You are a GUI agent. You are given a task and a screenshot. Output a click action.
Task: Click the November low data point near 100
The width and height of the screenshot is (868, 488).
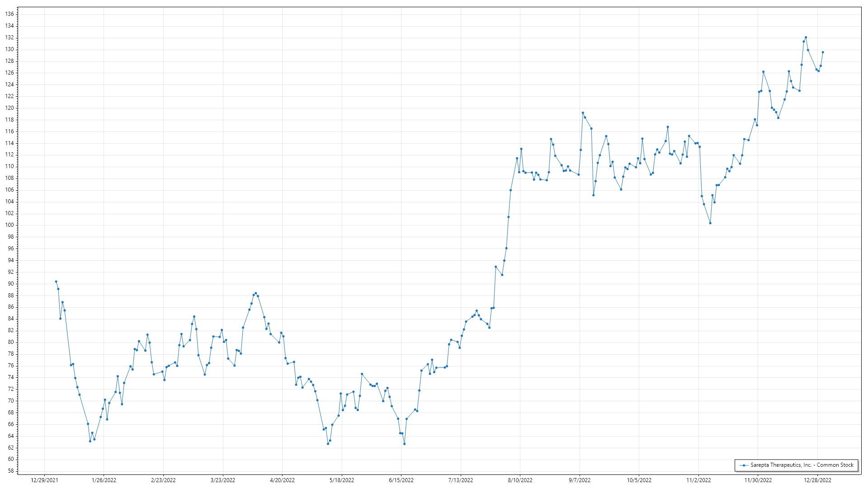click(710, 223)
